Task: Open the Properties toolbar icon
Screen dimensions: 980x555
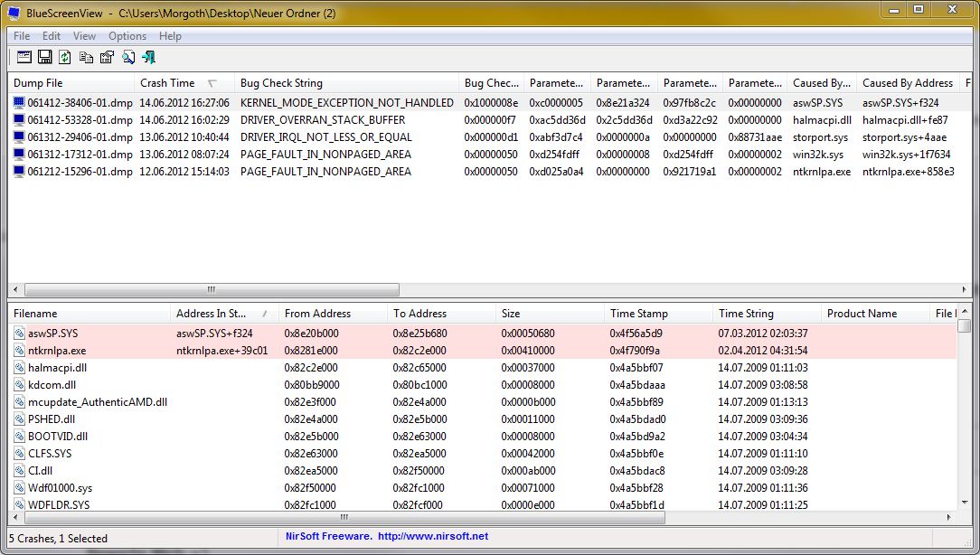Action: pos(107,58)
